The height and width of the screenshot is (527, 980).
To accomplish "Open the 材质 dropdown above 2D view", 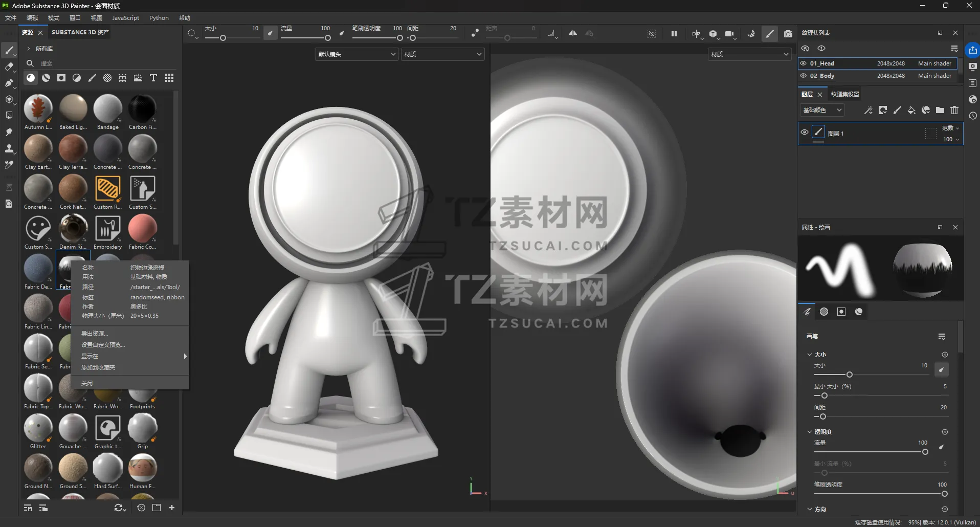I will [749, 54].
